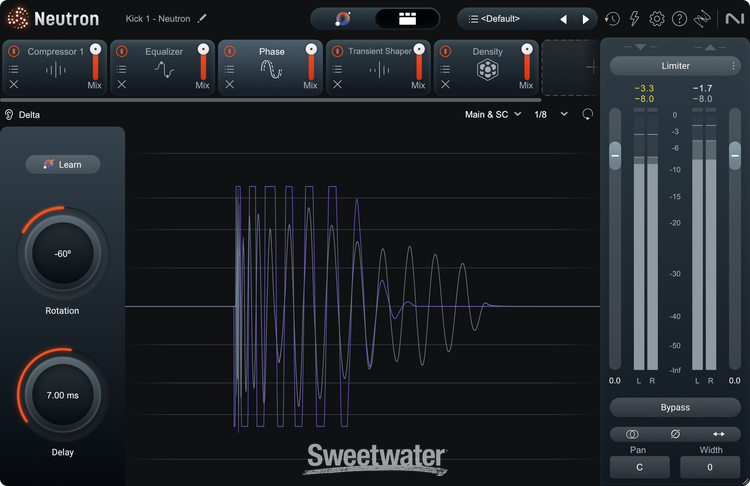Toggle the Transient Shaper power button

[x=338, y=51]
